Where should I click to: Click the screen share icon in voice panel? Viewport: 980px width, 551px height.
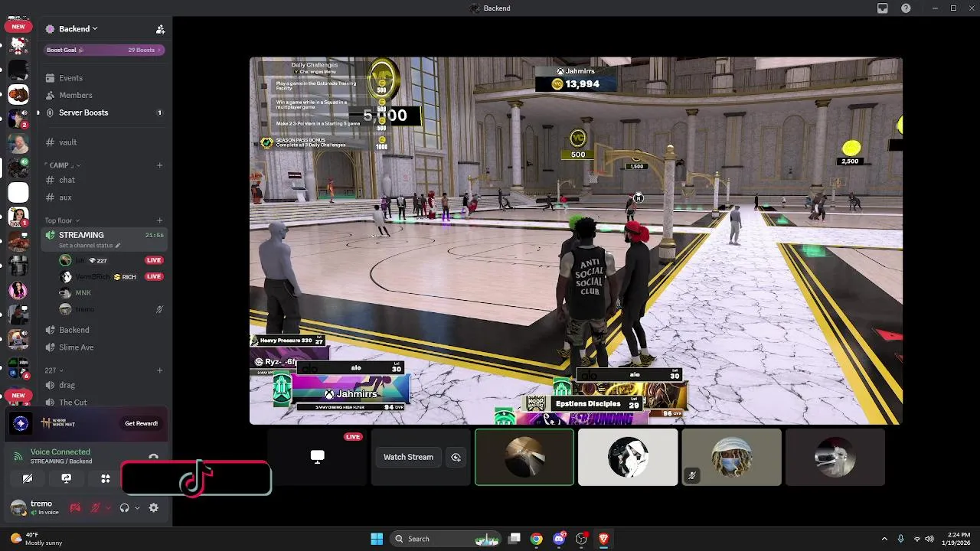point(67,478)
